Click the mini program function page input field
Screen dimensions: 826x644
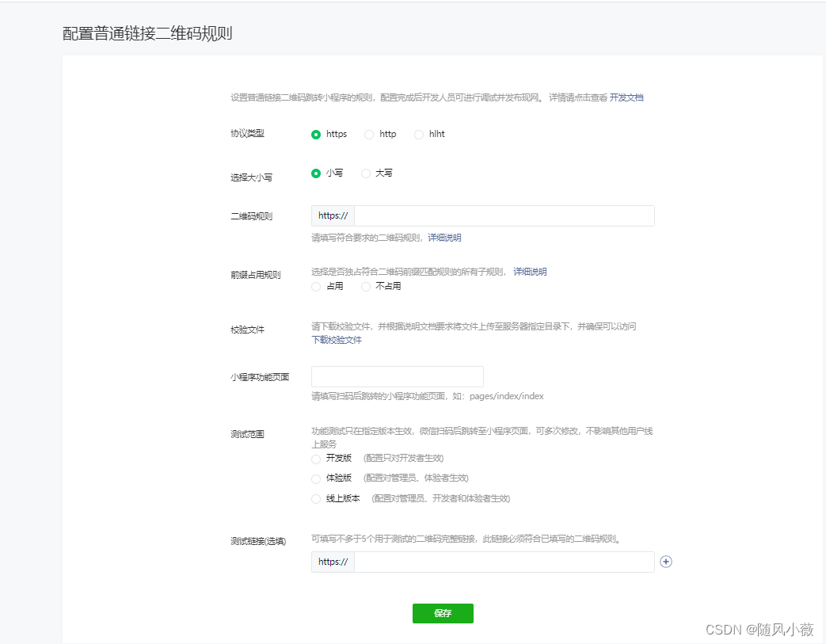[397, 376]
